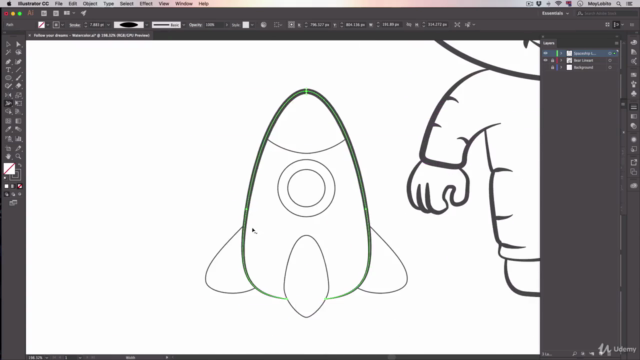Screen dimensions: 640x360
Task: Click the macOS Spotlight search icon
Action: point(619,4)
